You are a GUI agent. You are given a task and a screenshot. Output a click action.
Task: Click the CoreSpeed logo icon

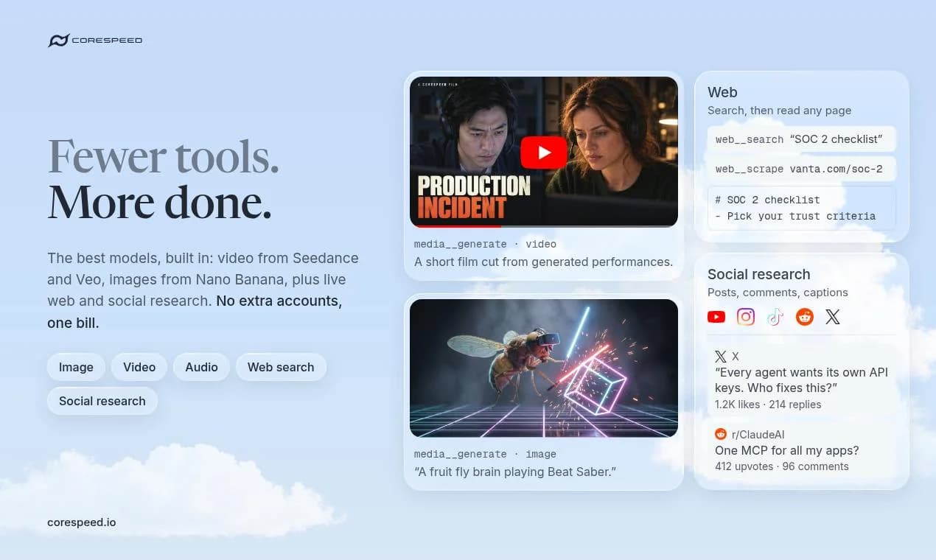coord(58,41)
